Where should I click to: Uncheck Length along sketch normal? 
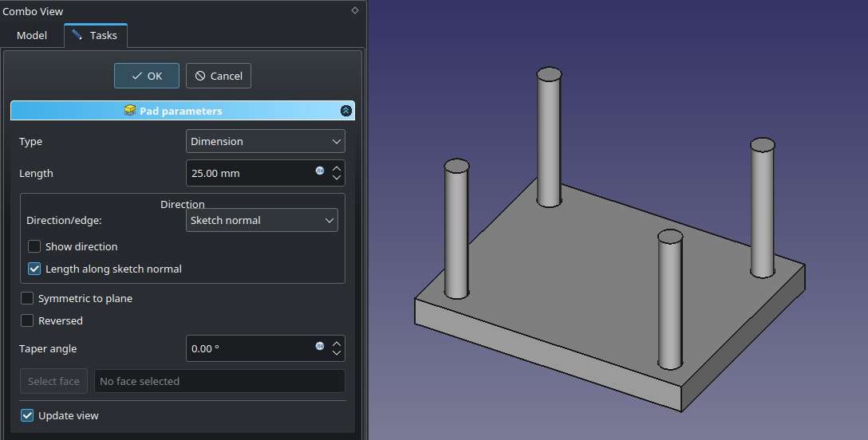[x=34, y=269]
